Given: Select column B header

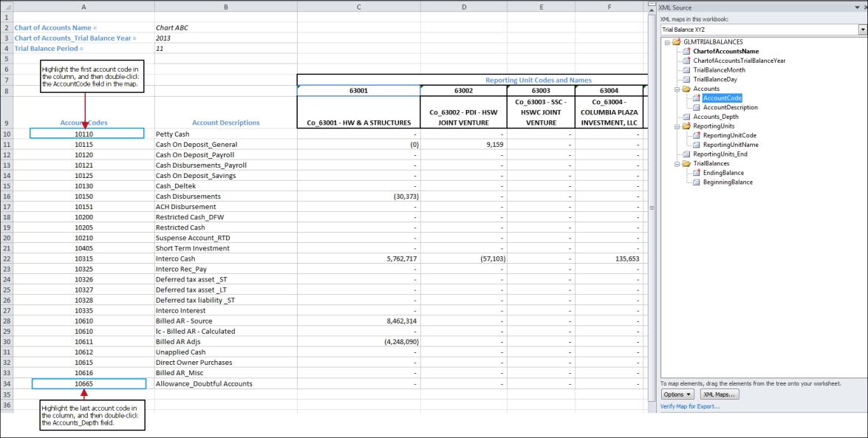Looking at the screenshot, I should click(x=226, y=7).
